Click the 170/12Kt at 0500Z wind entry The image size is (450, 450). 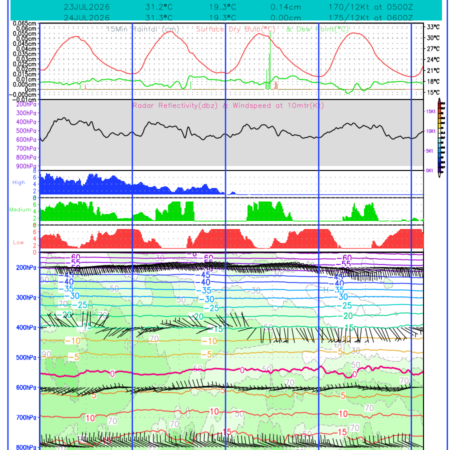click(x=371, y=7)
